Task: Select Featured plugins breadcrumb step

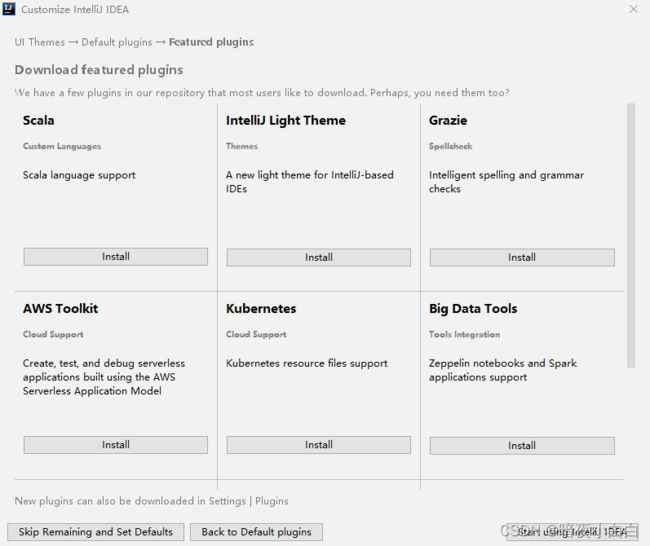Action: click(x=211, y=42)
